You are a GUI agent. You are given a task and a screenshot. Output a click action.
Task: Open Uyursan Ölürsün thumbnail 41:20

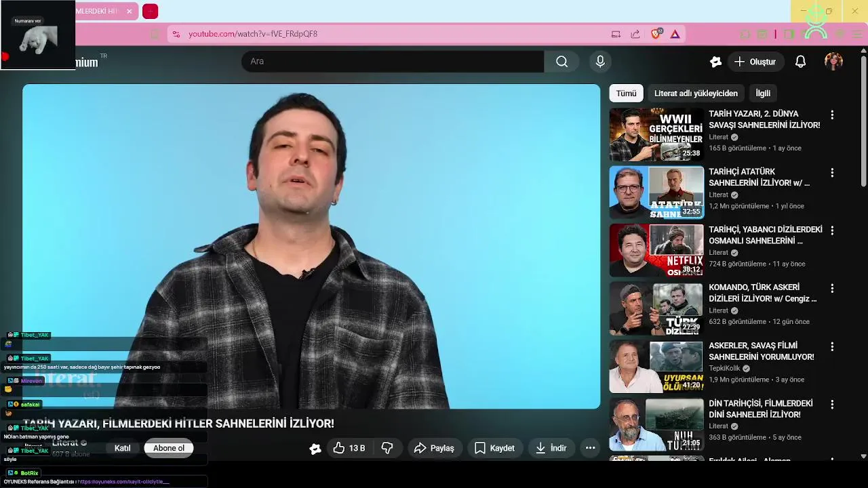(x=656, y=366)
